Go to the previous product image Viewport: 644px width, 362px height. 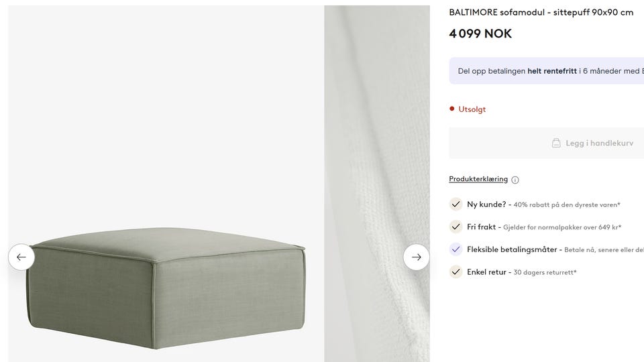coord(21,257)
